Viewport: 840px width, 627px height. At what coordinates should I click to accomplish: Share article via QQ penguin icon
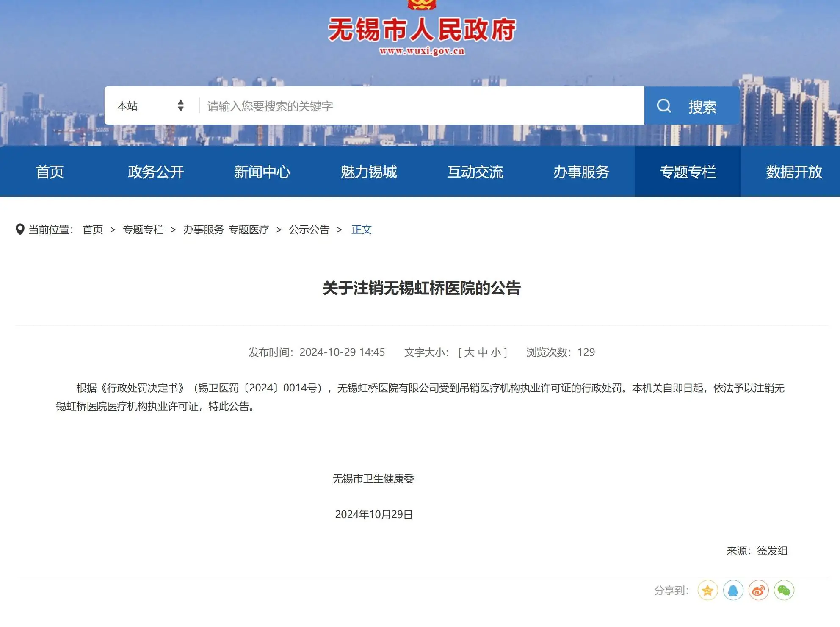click(x=733, y=591)
